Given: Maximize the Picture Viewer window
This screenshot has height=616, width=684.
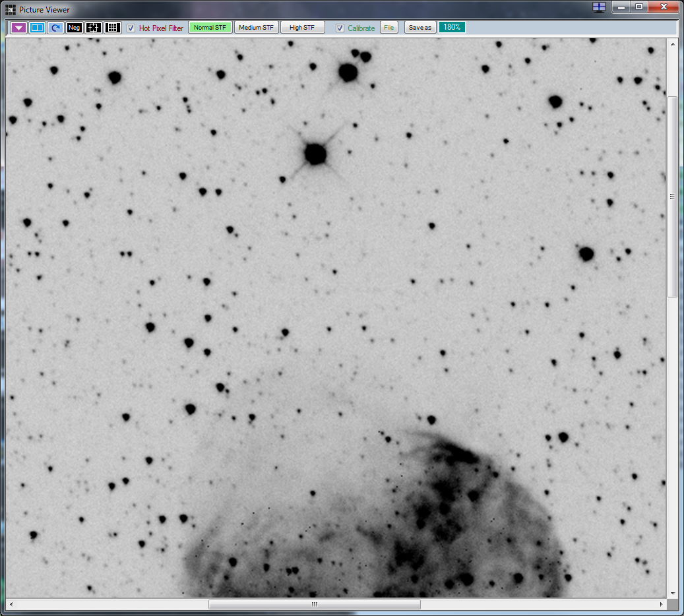Looking at the screenshot, I should [x=639, y=7].
